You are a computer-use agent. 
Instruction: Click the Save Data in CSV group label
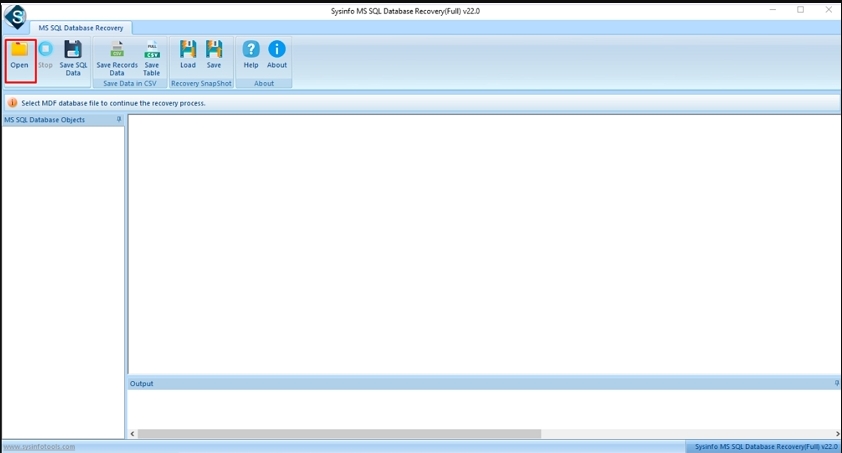129,84
